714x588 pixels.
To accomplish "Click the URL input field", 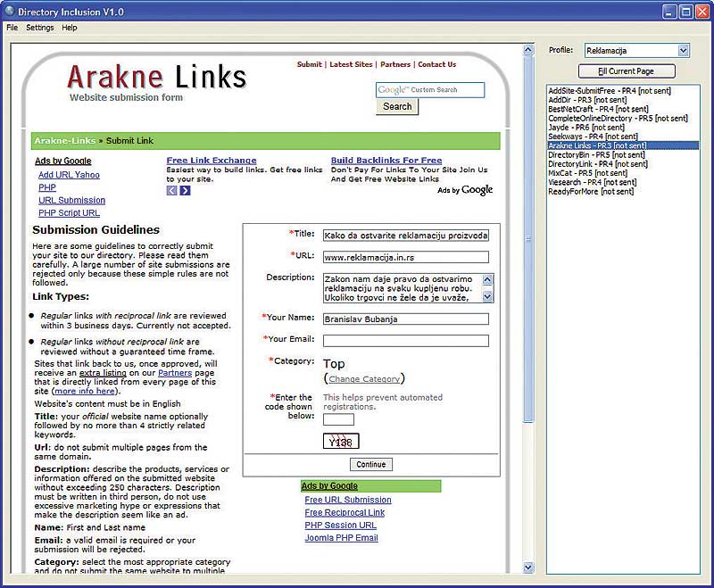I will coord(406,257).
